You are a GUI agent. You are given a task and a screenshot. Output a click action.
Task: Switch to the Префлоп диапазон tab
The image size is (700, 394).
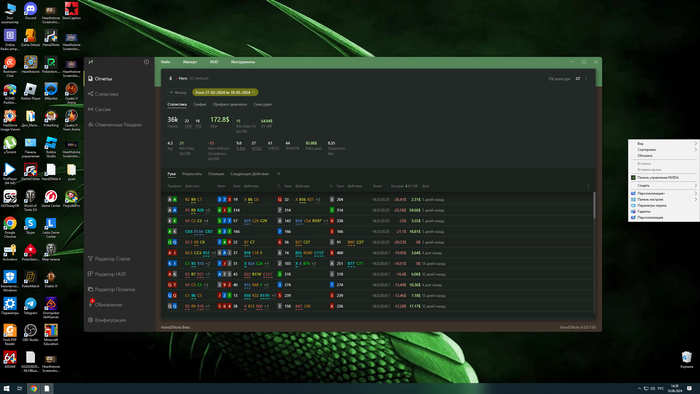click(x=230, y=104)
